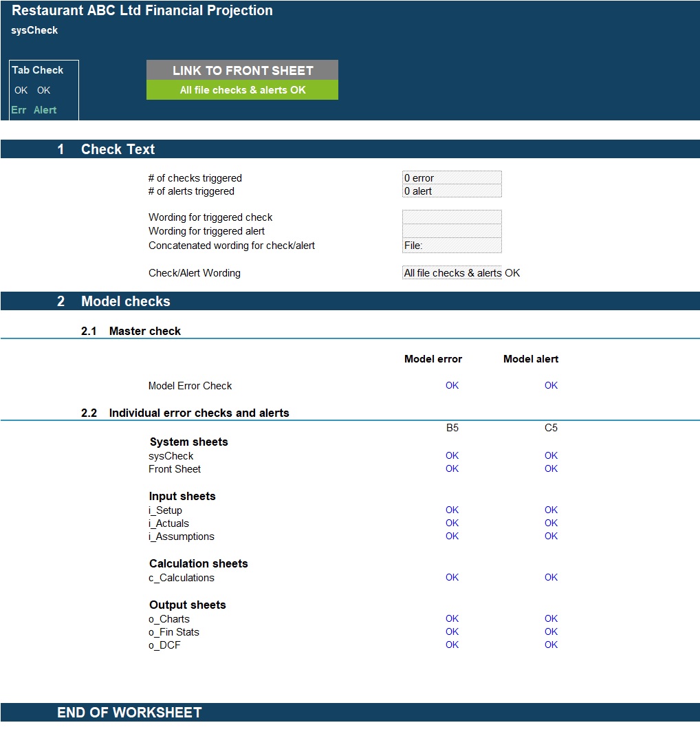Click the Alert legend text in Tab Check
The height and width of the screenshot is (736, 700).
click(45, 110)
